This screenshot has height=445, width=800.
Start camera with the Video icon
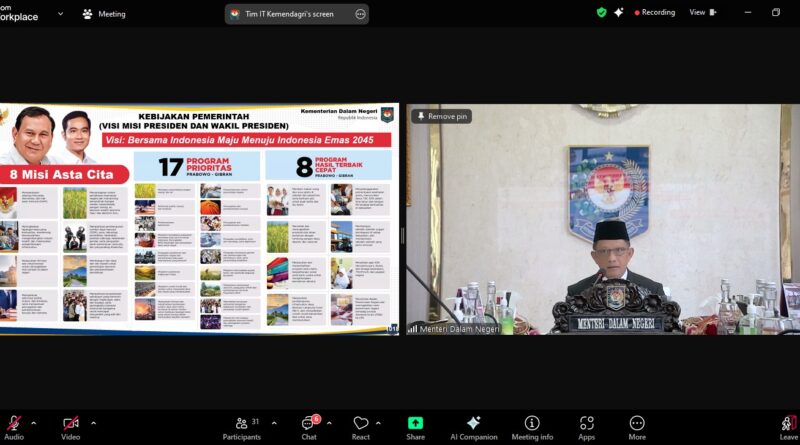click(x=70, y=424)
